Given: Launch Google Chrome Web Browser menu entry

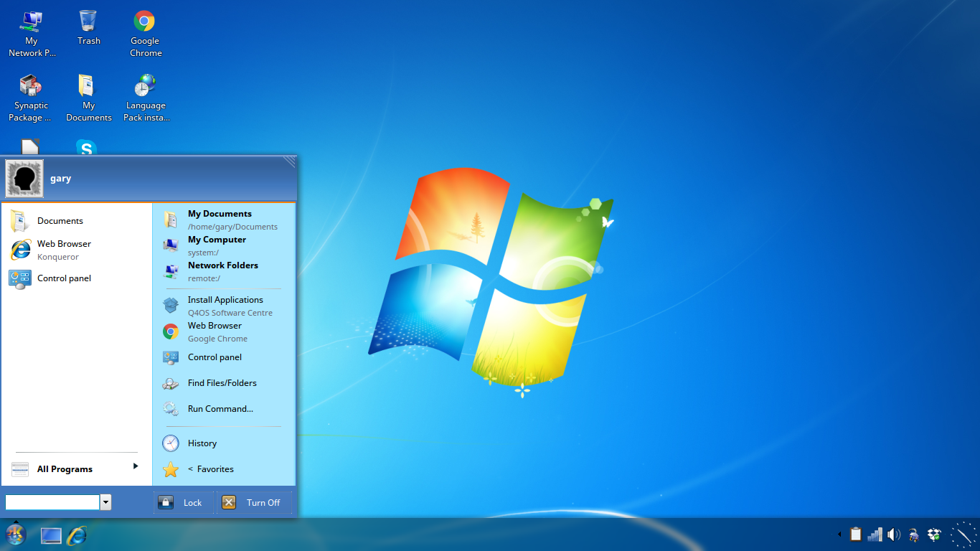Looking at the screenshot, I should [x=223, y=331].
